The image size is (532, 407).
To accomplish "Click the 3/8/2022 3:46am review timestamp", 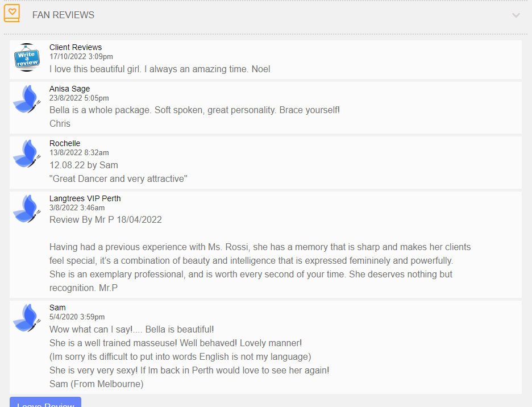I will click(77, 207).
